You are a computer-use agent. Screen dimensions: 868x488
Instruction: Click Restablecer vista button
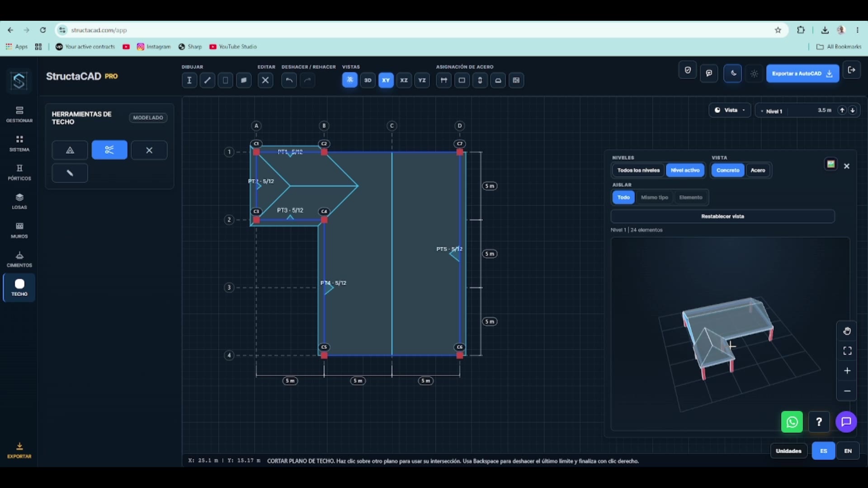tap(722, 216)
